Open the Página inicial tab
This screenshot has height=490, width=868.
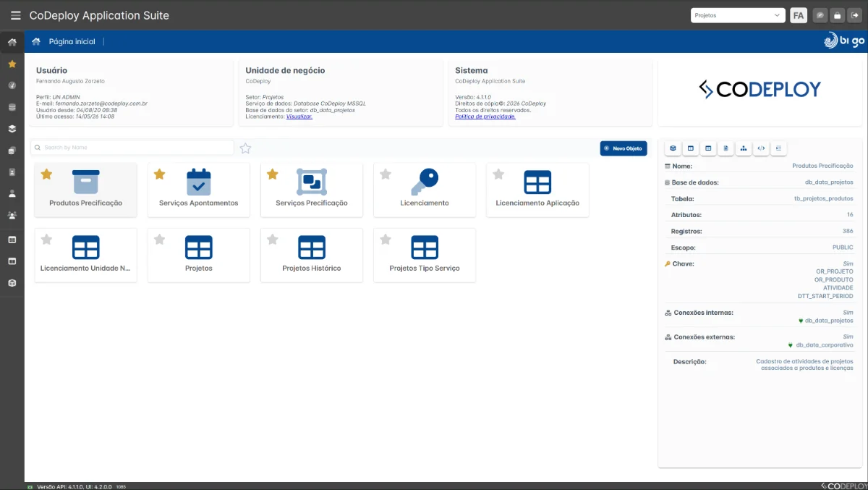click(72, 41)
